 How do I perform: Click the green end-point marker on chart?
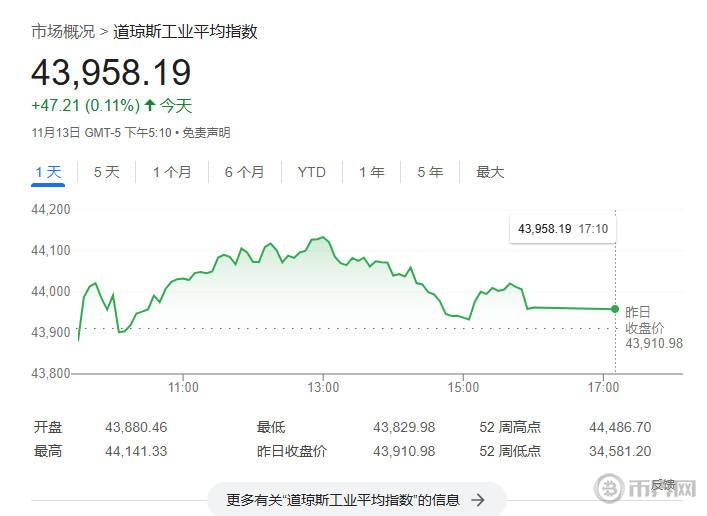(615, 309)
